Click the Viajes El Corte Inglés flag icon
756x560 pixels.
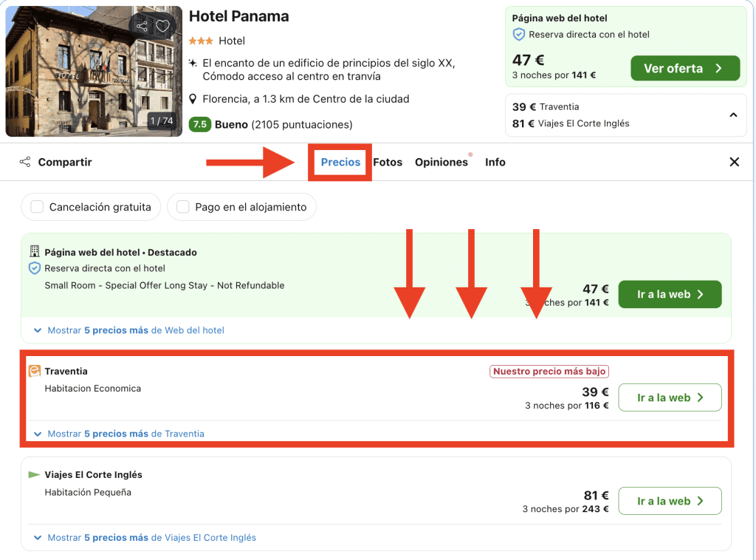coord(34,474)
